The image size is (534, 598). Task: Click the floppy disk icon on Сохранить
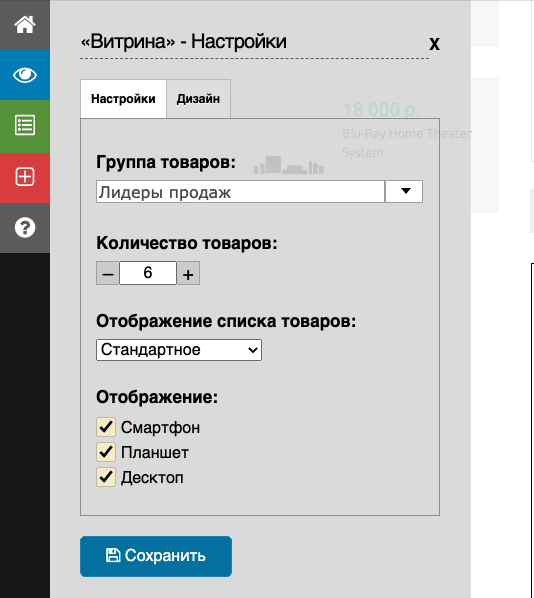[x=113, y=555]
